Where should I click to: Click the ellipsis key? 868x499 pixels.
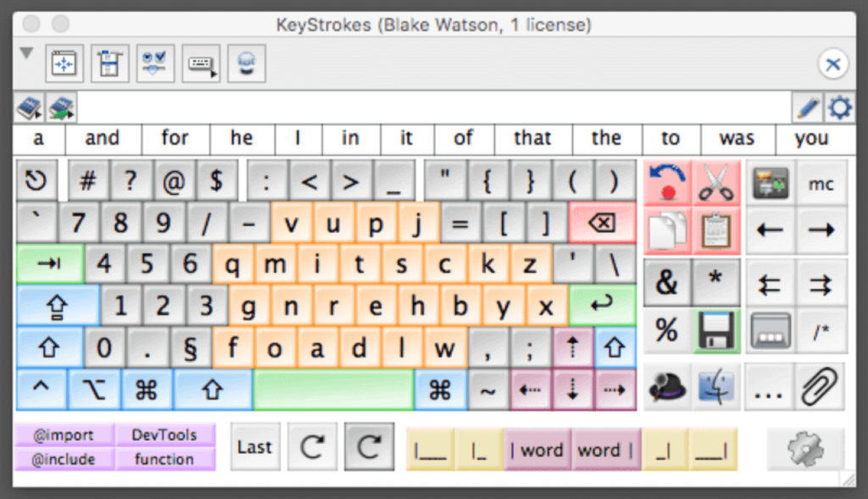[769, 386]
